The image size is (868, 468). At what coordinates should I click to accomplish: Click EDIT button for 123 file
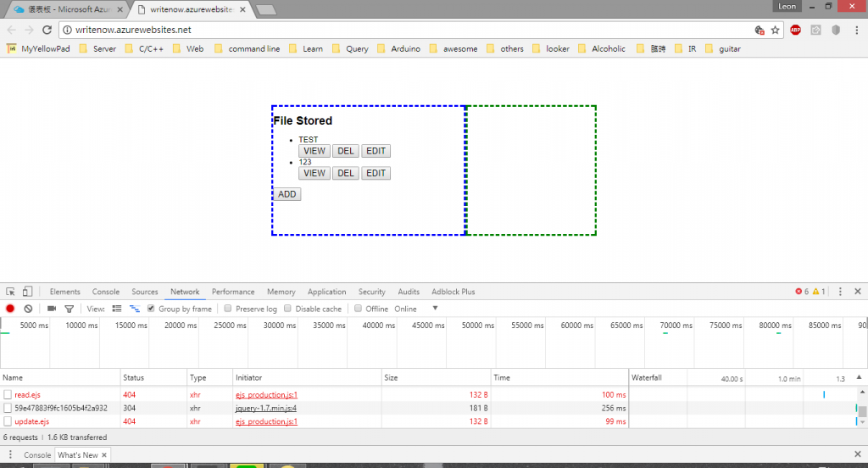click(376, 173)
